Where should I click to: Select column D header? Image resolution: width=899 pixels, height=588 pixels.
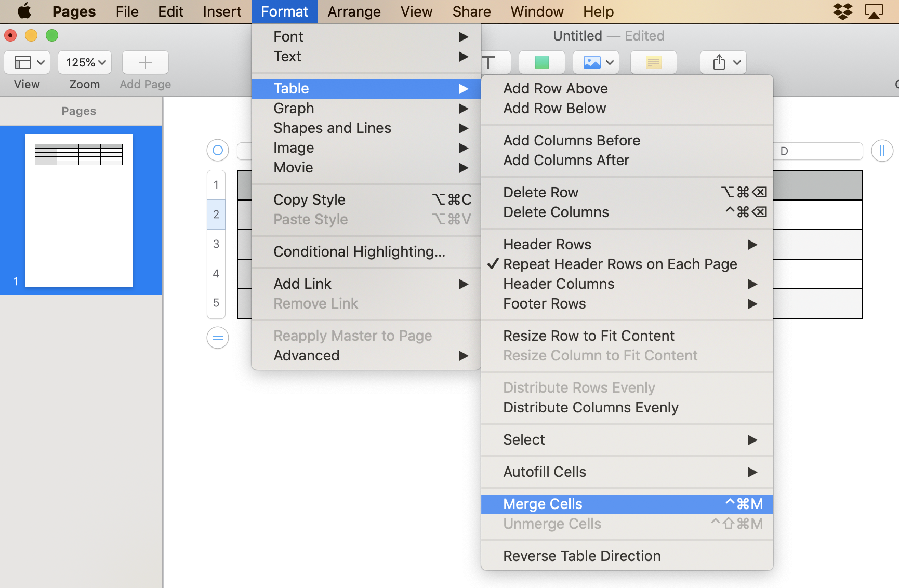(x=818, y=151)
